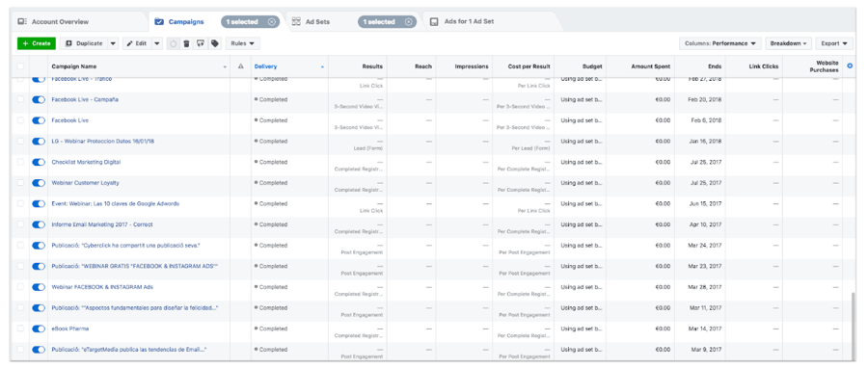The height and width of the screenshot is (368, 868).
Task: Open the Webinar FACEBOOK & INSTAGRAM Ads link
Action: point(102,287)
